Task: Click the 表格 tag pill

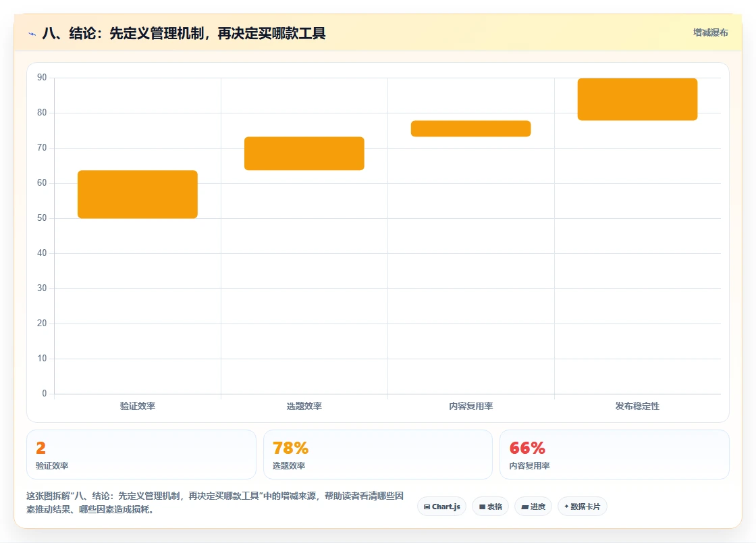Action: (490, 507)
